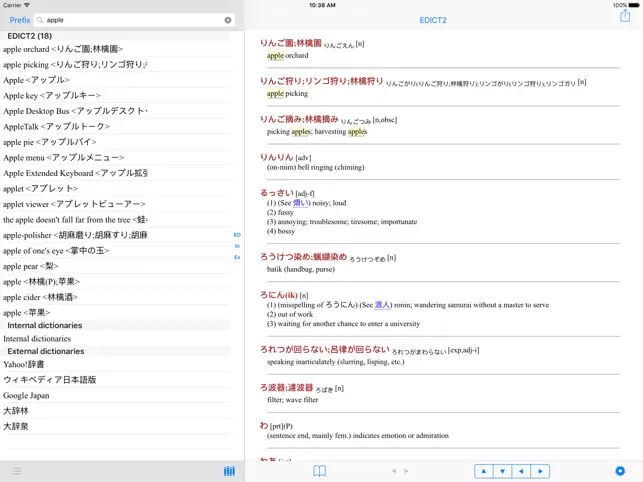Tap the りんご摘み entry headword
The image size is (643, 482).
[x=299, y=119]
